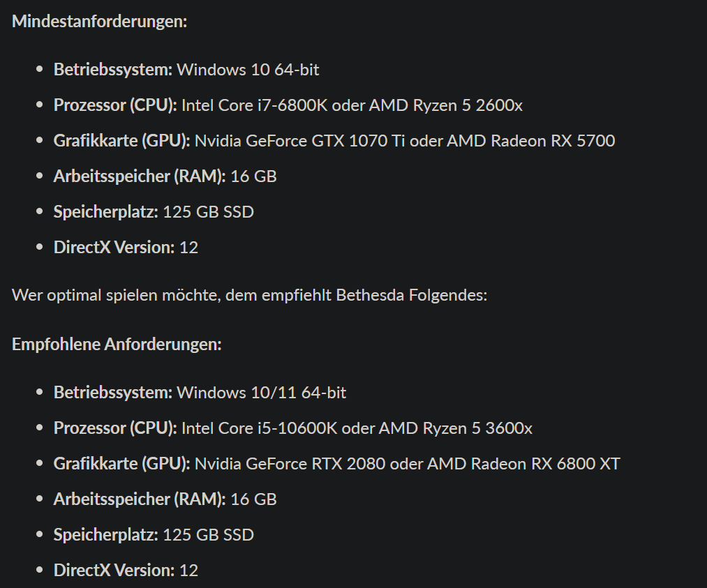The height and width of the screenshot is (588, 707).
Task: Select the AMD Ryzen 5 3600x text
Action: (x=456, y=428)
